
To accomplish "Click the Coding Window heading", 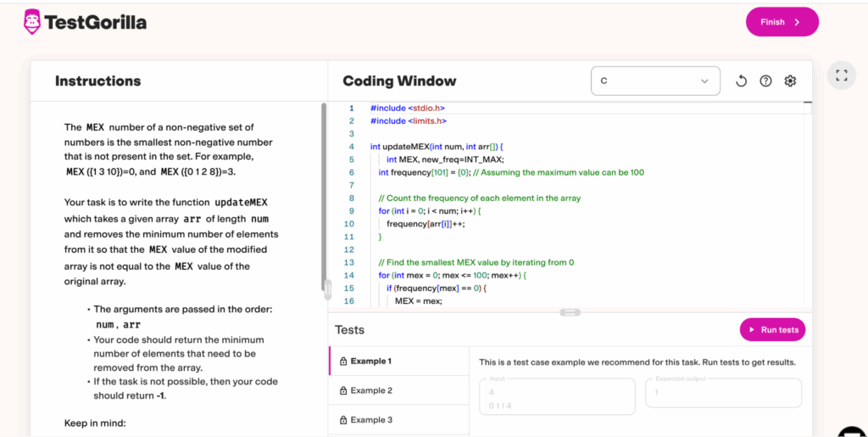I will [x=400, y=81].
